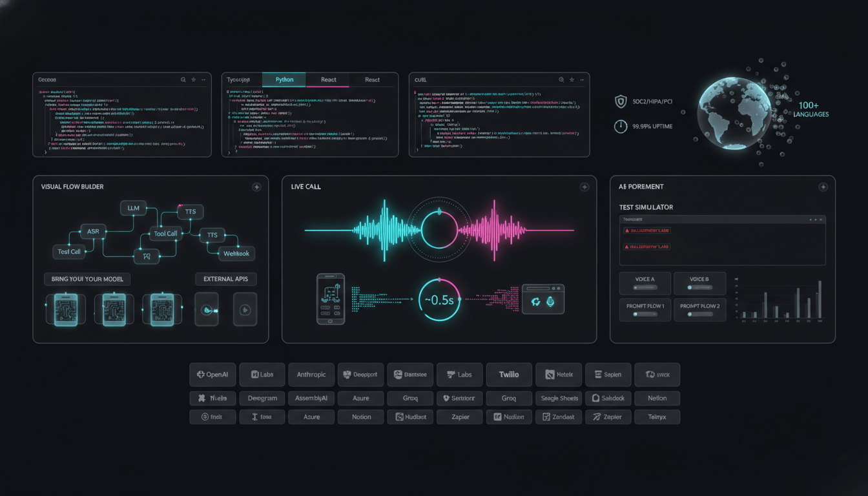Click the plus icon on Visual Flow Builder panel
The height and width of the screenshot is (496, 868).
point(256,187)
